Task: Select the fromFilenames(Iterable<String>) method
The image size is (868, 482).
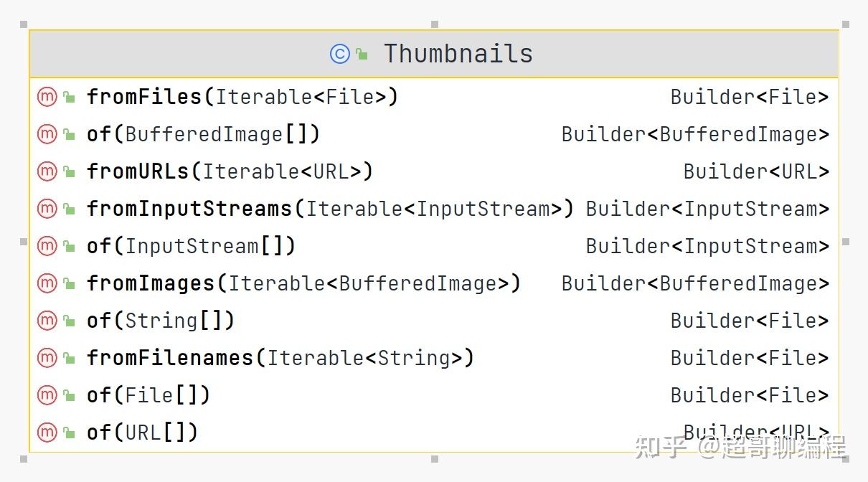Action: coord(280,358)
